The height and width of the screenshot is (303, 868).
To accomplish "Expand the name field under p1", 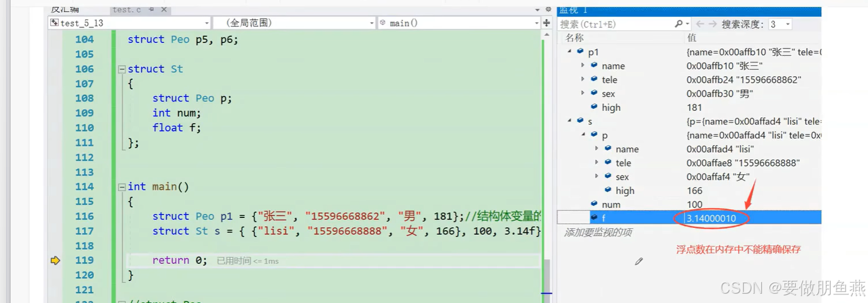I will click(582, 65).
